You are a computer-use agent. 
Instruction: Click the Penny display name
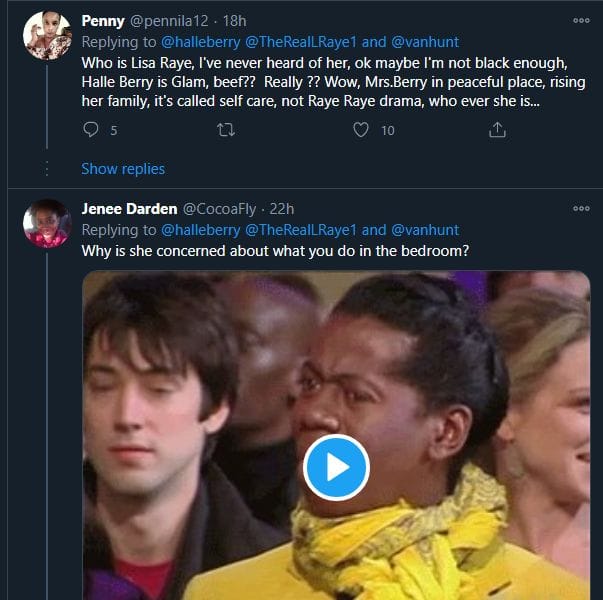coord(103,20)
